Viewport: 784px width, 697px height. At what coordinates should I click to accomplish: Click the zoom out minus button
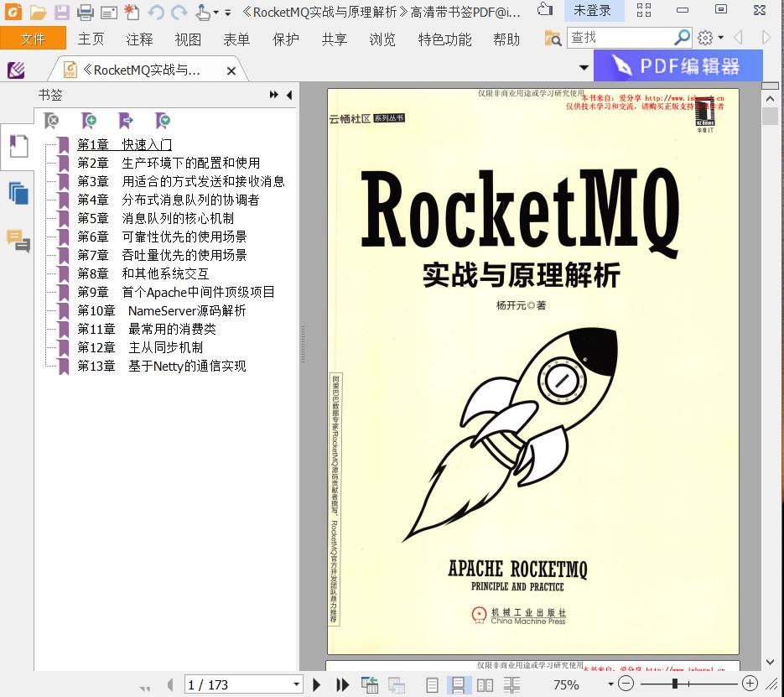pyautogui.click(x=626, y=684)
